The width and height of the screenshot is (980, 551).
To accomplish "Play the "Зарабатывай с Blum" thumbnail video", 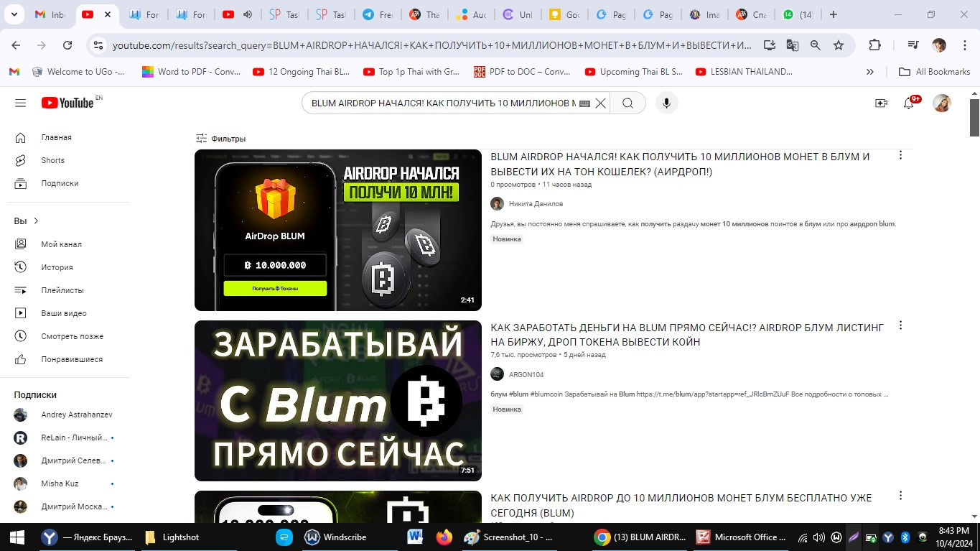I will pyautogui.click(x=338, y=401).
